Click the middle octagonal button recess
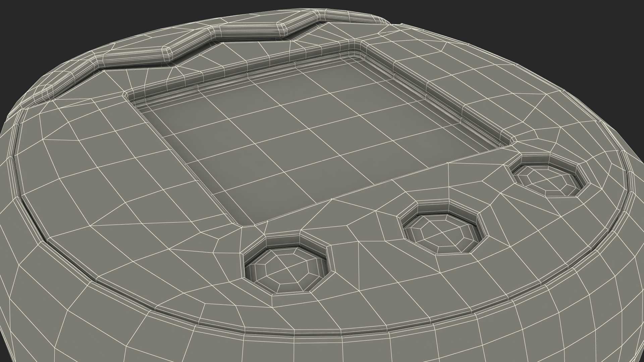644x362 pixels. (442, 230)
